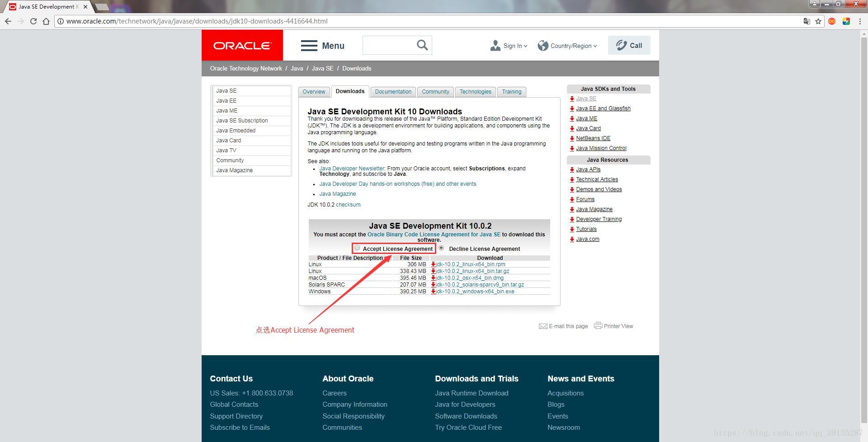This screenshot has height=442, width=868.
Task: Click download arrow for linux-x64_bin.tar.gz
Action: coord(433,271)
